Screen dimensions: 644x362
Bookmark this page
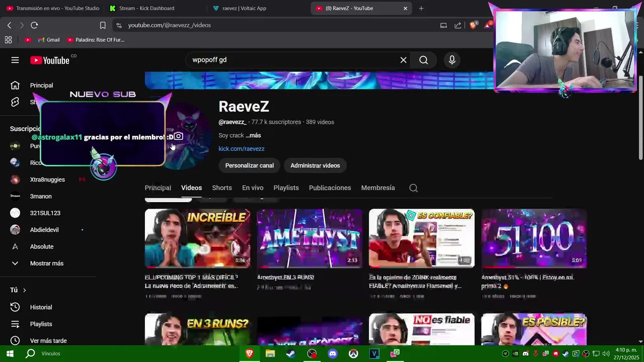tap(103, 25)
